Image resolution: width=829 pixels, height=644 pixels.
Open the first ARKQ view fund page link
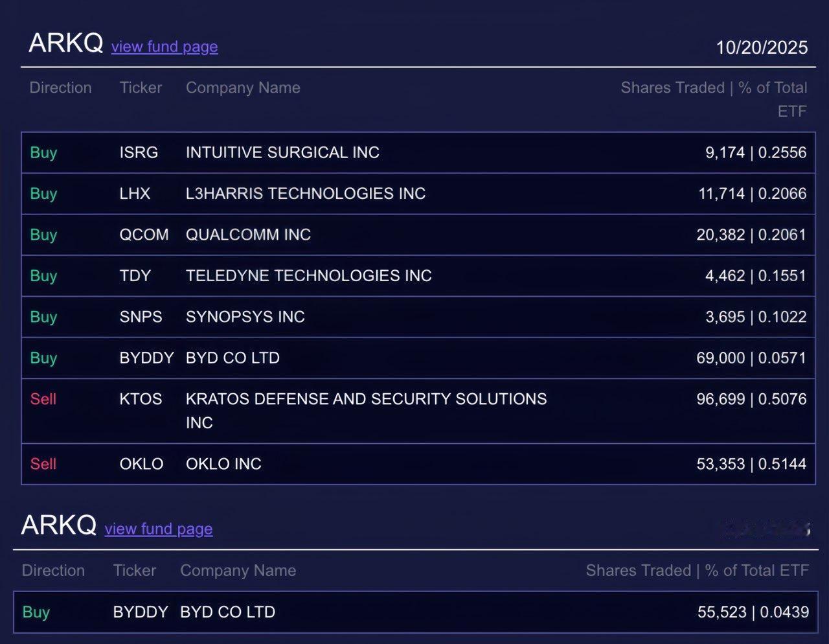(x=165, y=47)
